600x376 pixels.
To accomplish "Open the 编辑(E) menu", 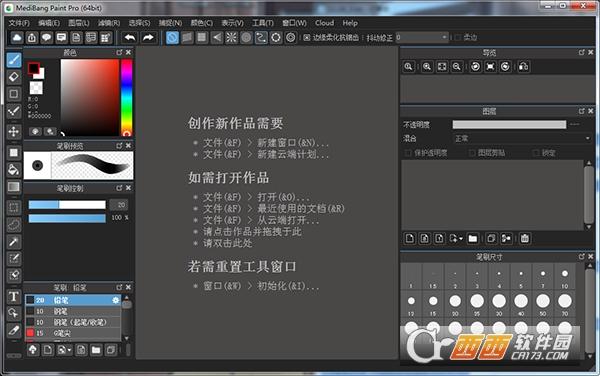I will [x=49, y=23].
